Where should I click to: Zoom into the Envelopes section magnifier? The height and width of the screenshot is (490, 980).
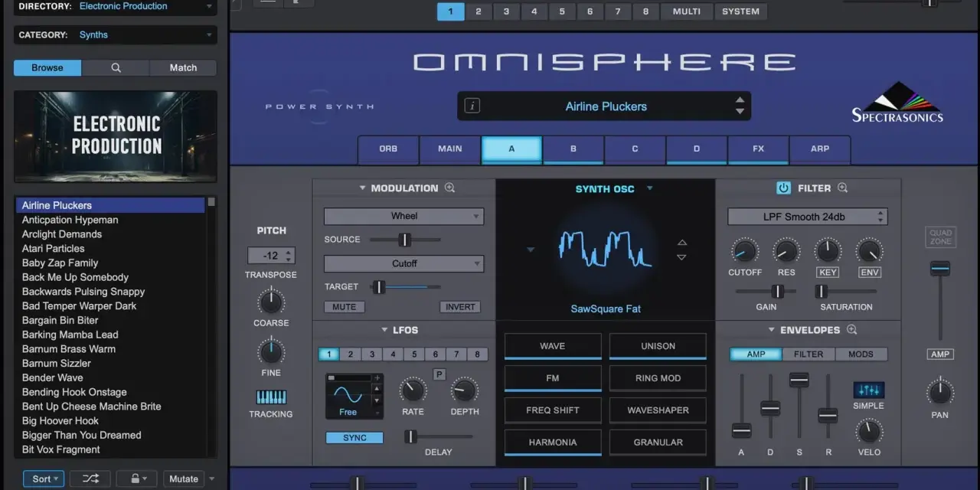pos(851,330)
